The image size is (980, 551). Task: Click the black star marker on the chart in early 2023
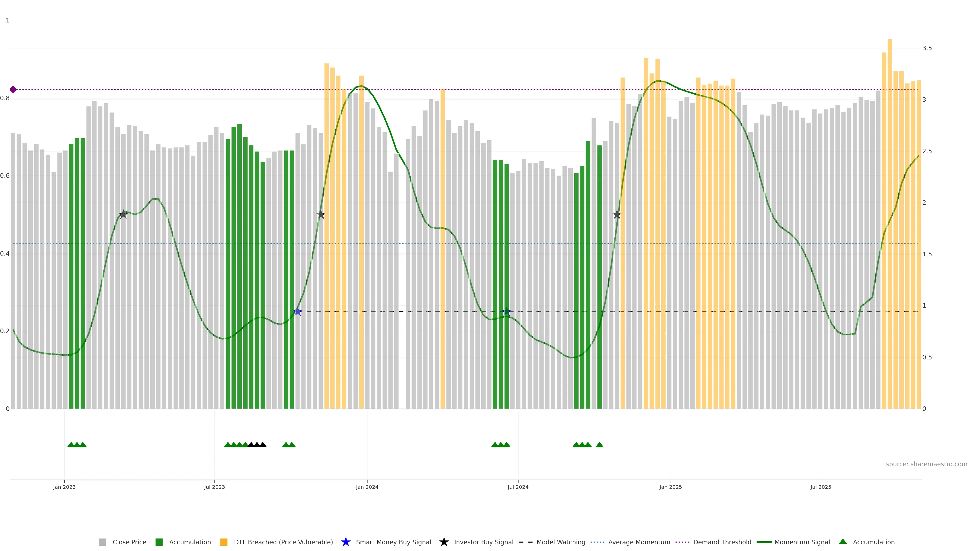[123, 215]
